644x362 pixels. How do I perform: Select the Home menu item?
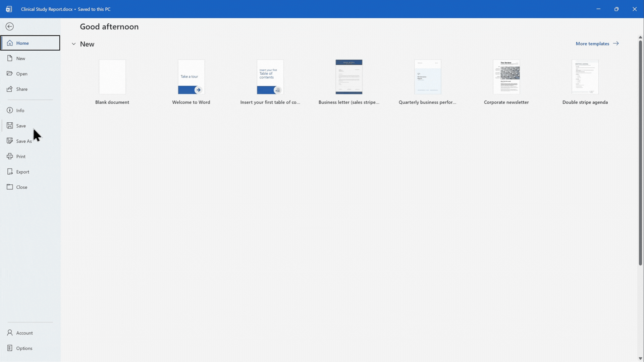coord(30,43)
